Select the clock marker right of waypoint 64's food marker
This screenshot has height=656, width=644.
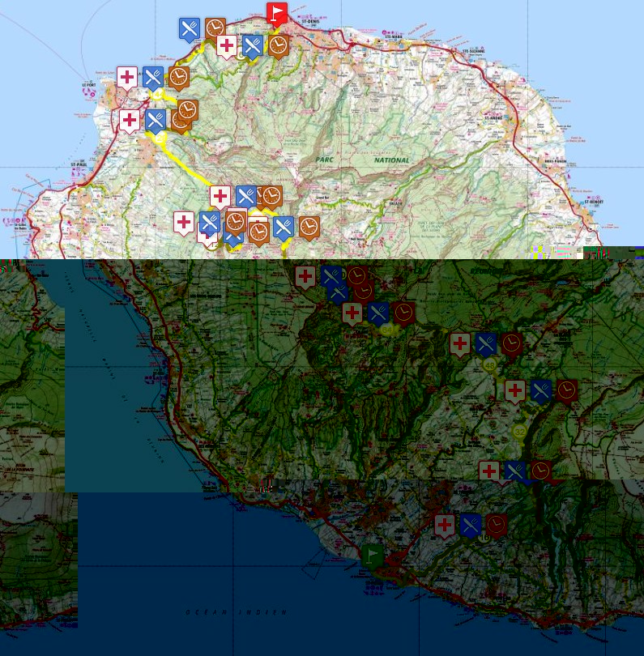point(405,313)
